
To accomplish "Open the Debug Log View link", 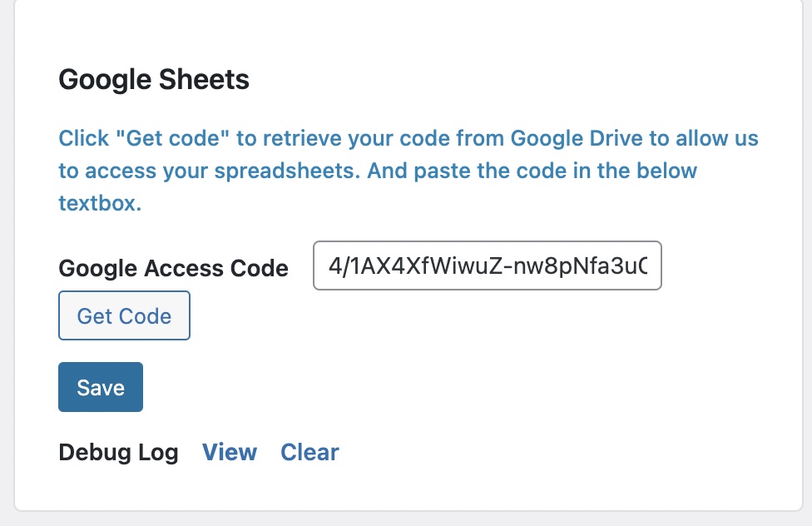I will click(x=230, y=452).
